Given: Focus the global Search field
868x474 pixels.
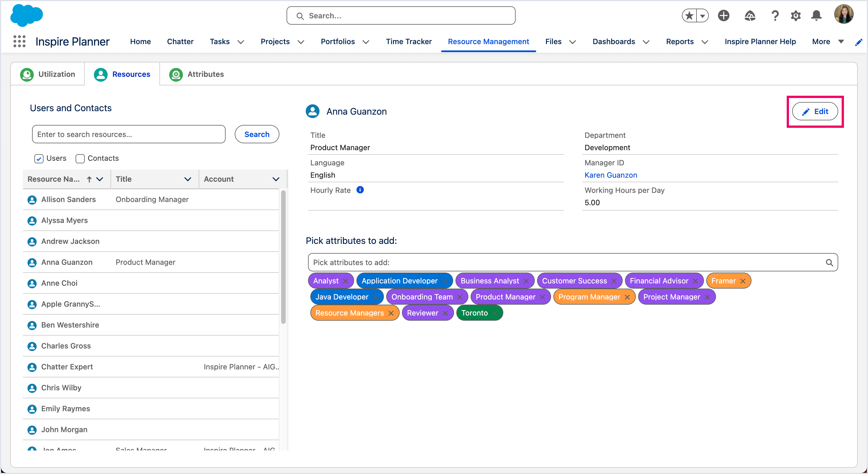Looking at the screenshot, I should pos(401,15).
